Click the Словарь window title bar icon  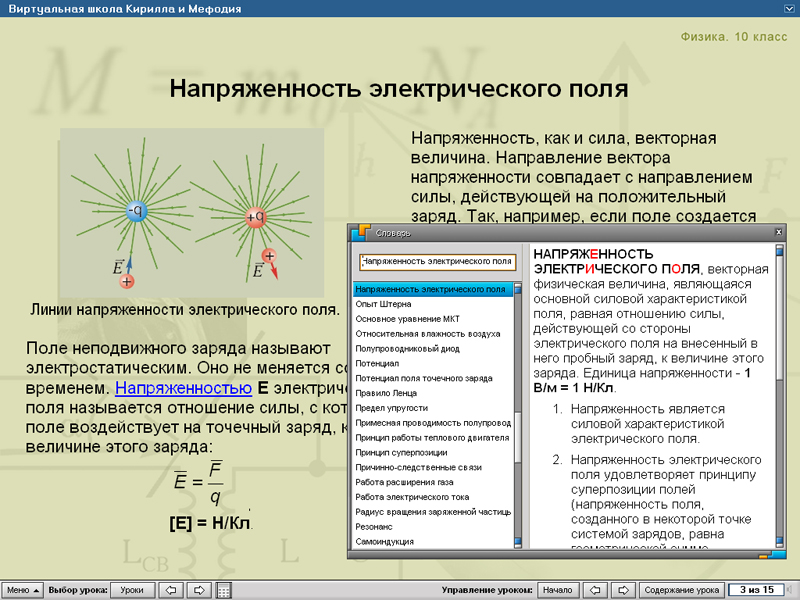pyautogui.click(x=358, y=233)
